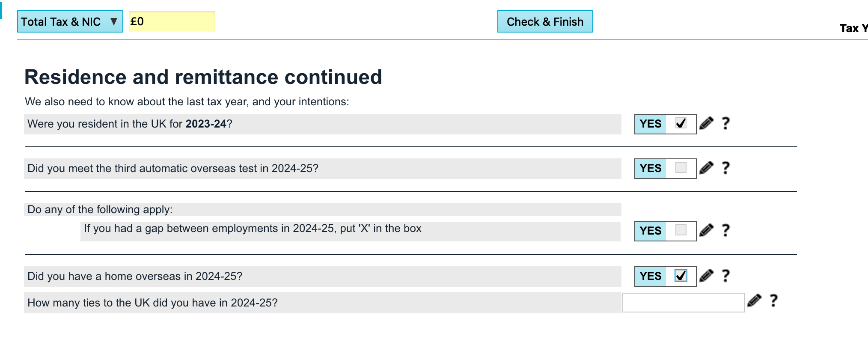Click the YES label for UK resident 2023-24
The height and width of the screenshot is (345, 868).
point(651,124)
